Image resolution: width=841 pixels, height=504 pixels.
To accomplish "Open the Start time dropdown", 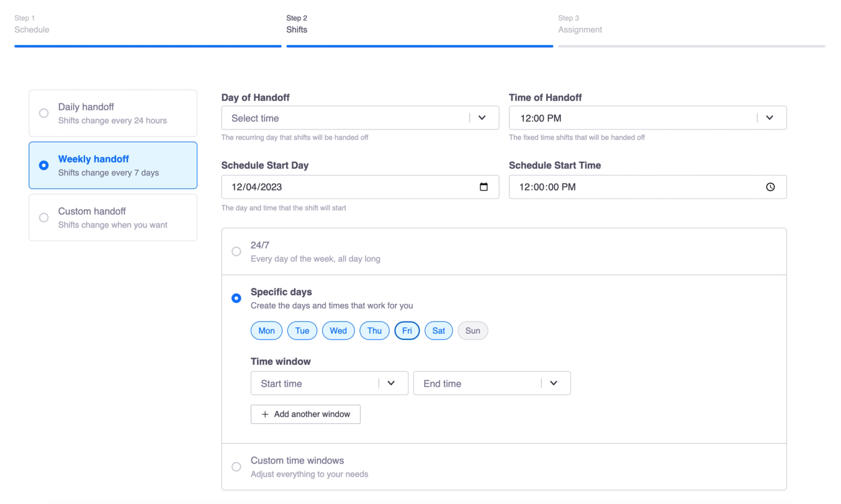I will coord(329,384).
